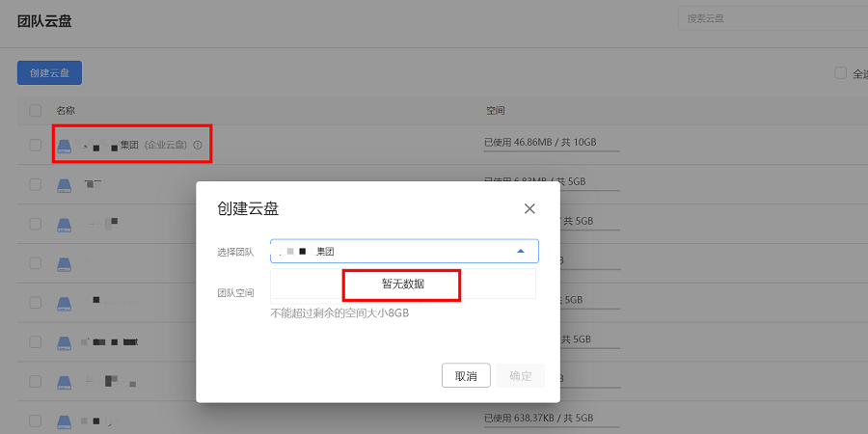Click the disk icon in the third list row

click(x=65, y=224)
